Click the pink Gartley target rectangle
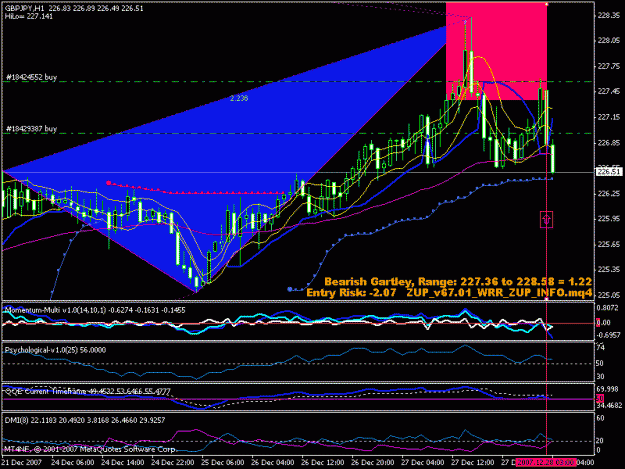This screenshot has height=469, width=625. click(496, 51)
